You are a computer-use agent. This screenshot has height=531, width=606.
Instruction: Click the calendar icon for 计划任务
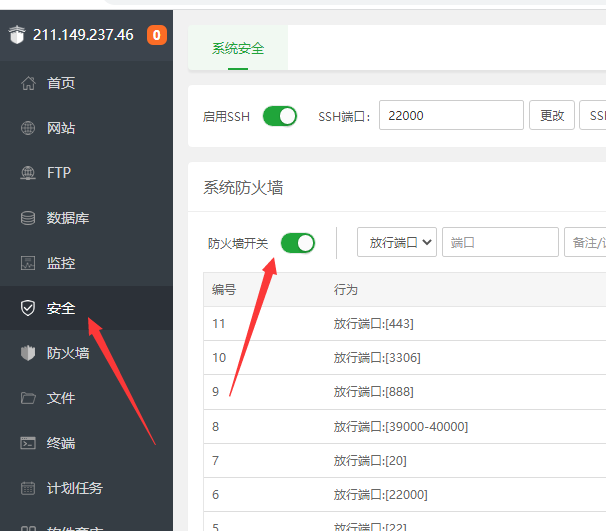pyautogui.click(x=28, y=488)
